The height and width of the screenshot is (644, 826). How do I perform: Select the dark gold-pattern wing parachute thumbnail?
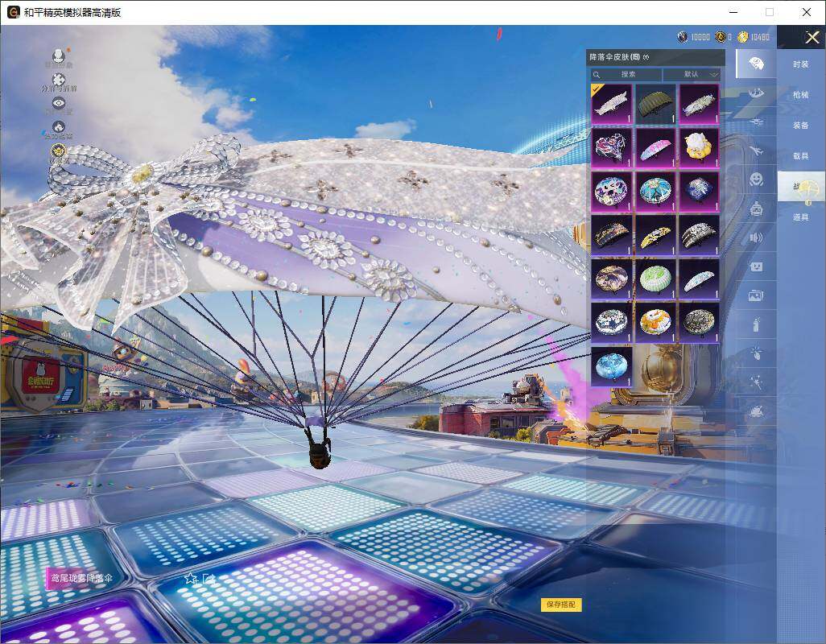coord(611,235)
